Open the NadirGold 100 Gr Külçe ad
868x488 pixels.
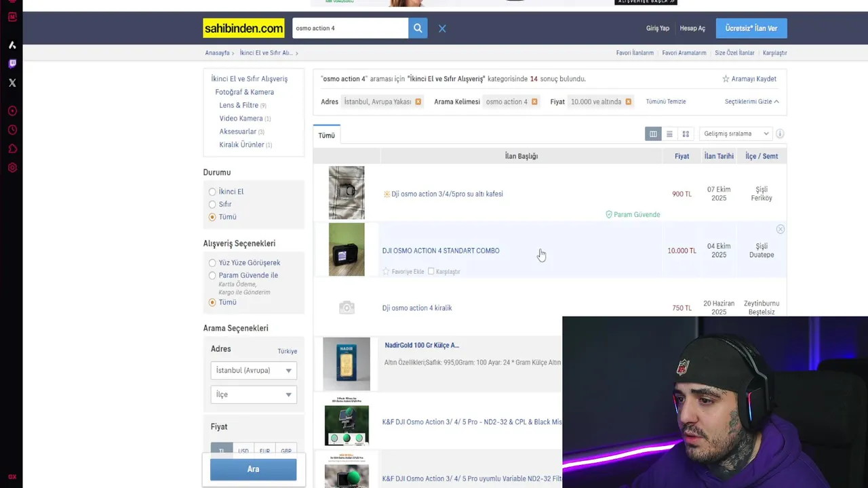tap(422, 345)
